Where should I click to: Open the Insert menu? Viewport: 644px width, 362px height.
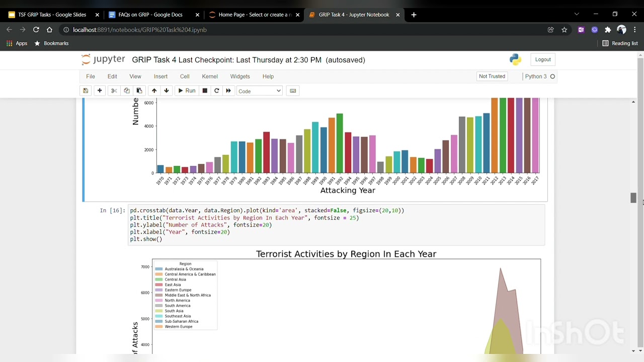coord(160,76)
